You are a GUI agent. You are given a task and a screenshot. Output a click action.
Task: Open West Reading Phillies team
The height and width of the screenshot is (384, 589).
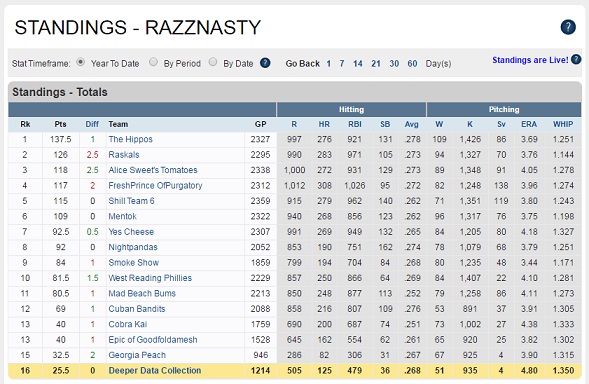(x=150, y=278)
